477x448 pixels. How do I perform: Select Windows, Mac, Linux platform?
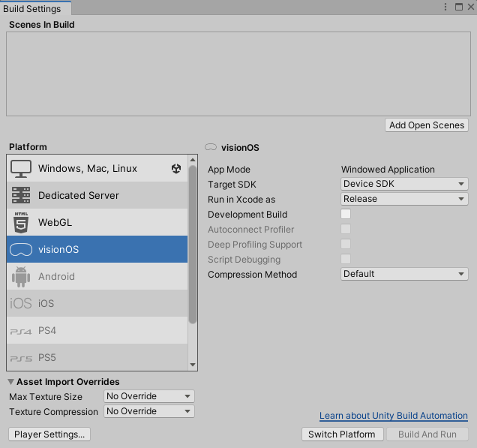point(97,169)
